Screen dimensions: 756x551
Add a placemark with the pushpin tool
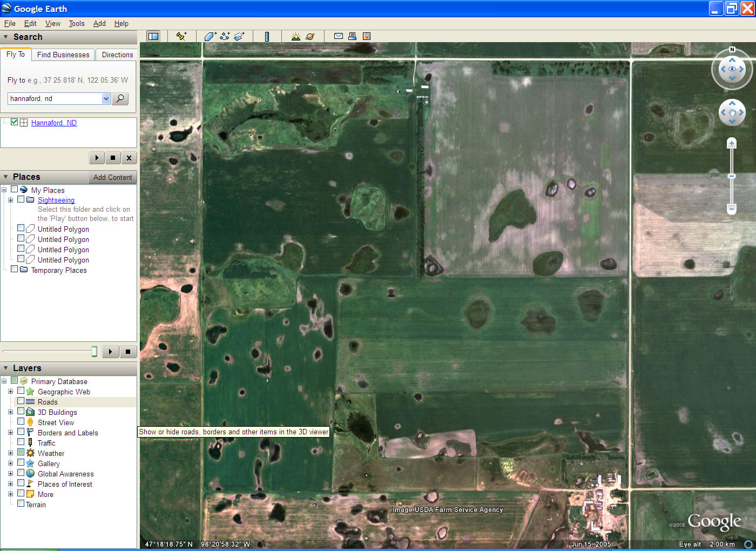point(181,36)
